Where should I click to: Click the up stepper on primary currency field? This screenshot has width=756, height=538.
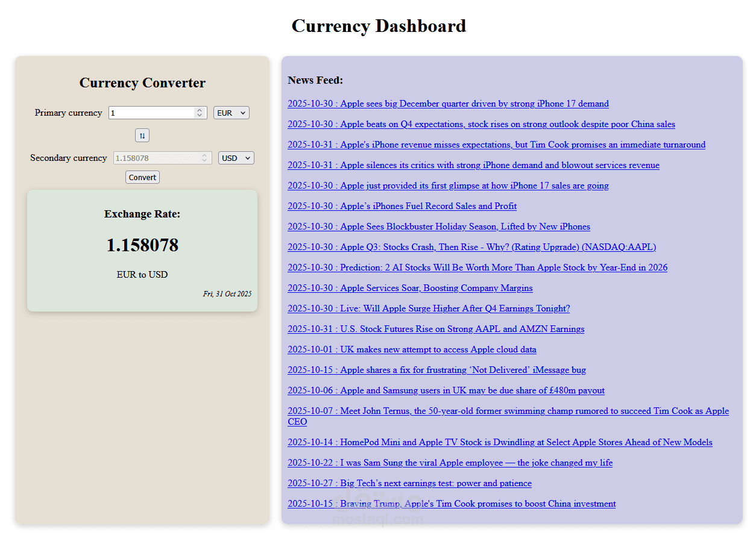[201, 110]
